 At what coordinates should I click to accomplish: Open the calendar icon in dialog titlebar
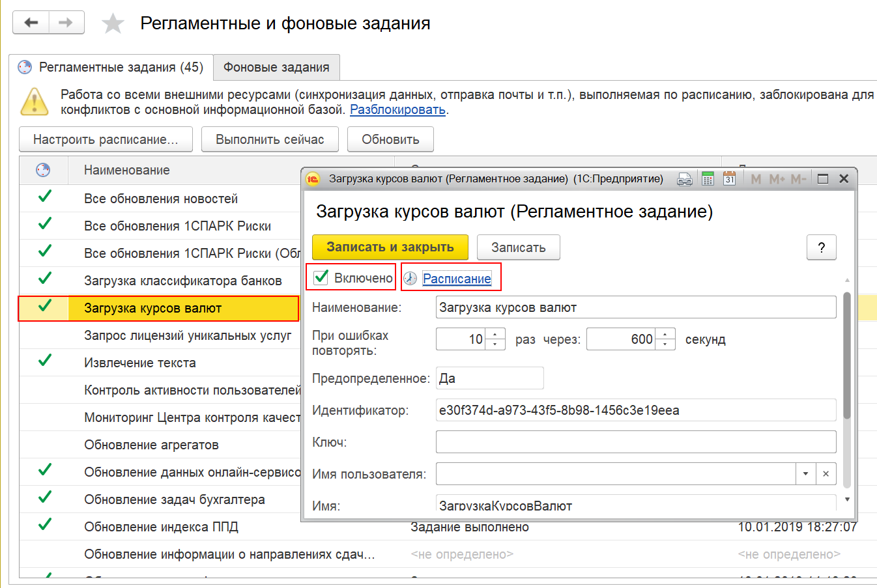click(729, 179)
